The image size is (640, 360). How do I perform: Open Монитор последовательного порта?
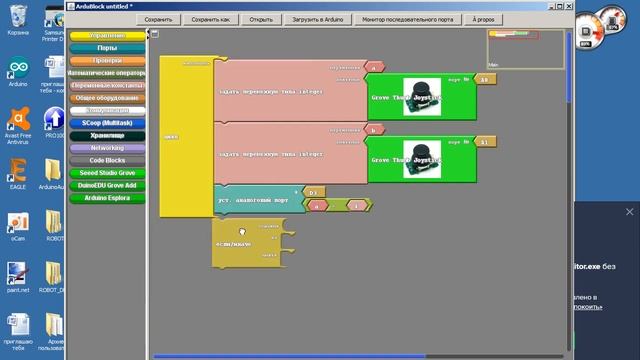(407, 19)
